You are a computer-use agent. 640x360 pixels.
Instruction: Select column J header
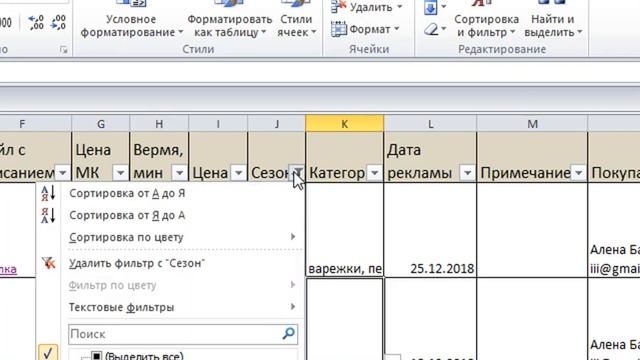(x=277, y=124)
